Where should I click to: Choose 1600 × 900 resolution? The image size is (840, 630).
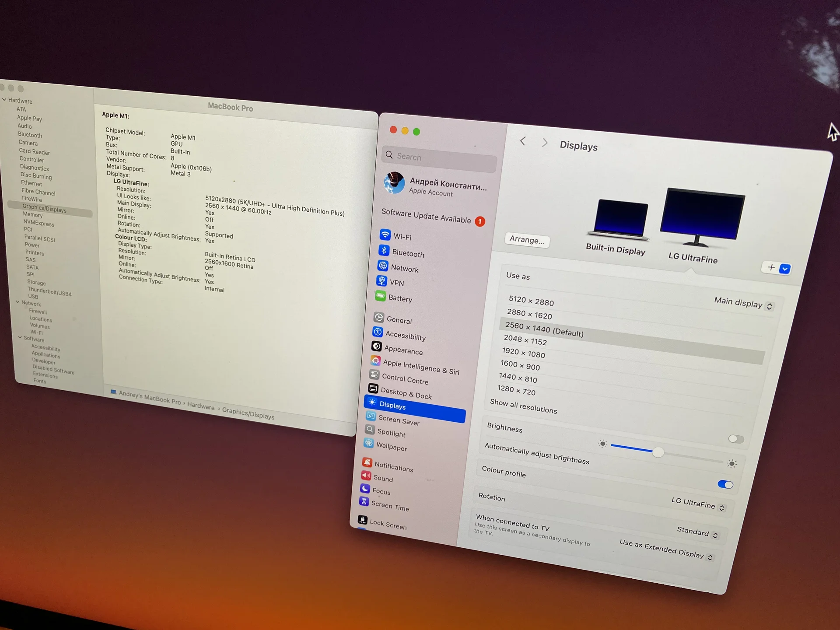pyautogui.click(x=520, y=365)
